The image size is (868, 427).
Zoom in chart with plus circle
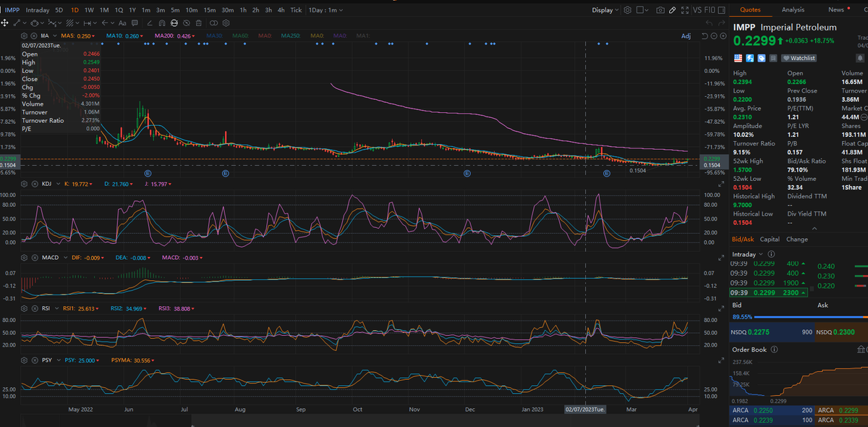click(723, 36)
